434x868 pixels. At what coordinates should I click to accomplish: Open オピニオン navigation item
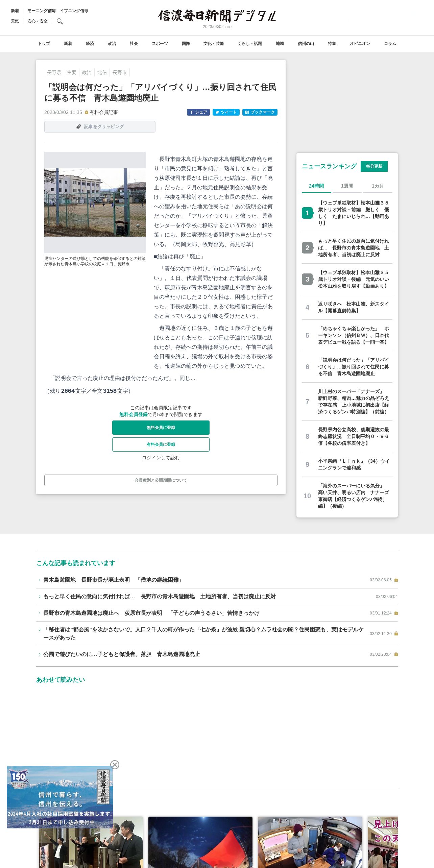[360, 44]
